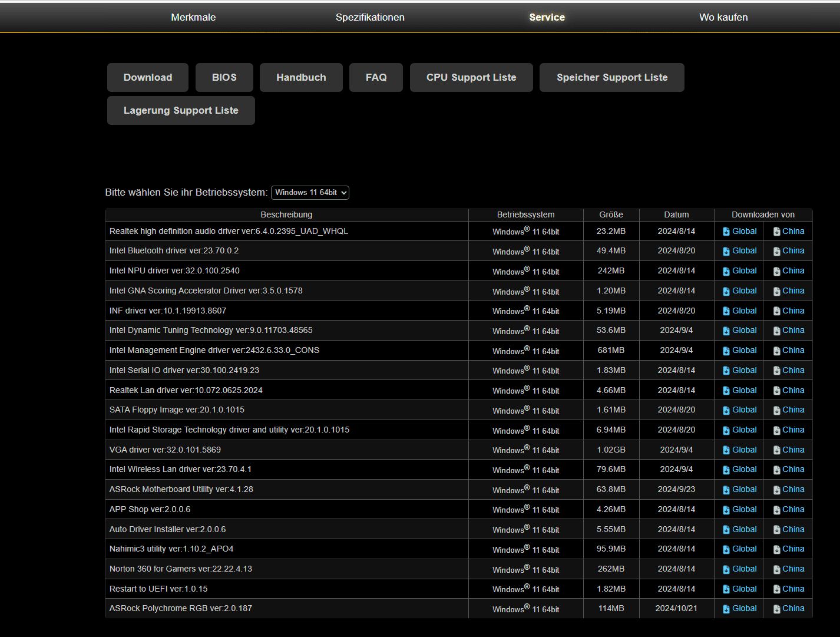Click Global download icon for VGA driver
Screen dimensions: 840x637
pos(726,450)
